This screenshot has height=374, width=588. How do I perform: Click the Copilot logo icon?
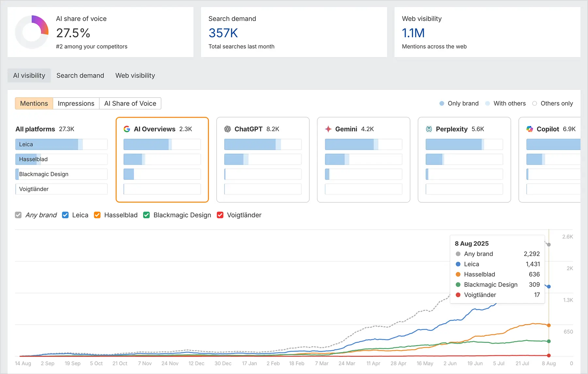530,129
